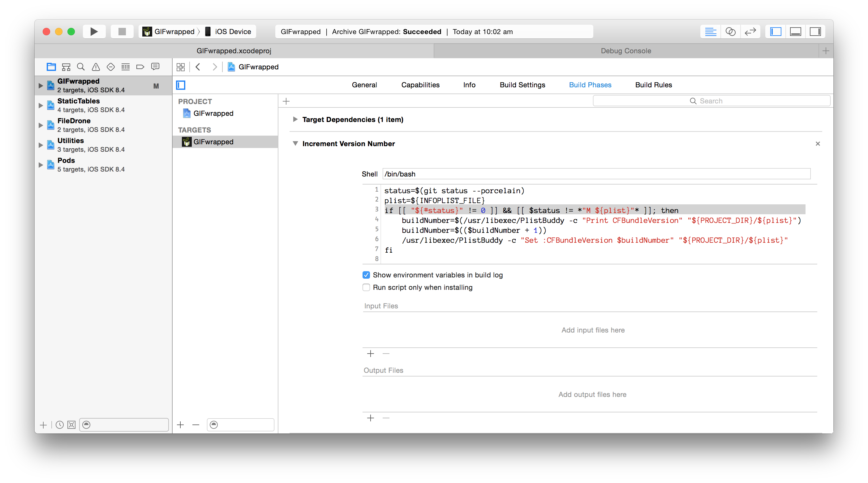Select GIFwrapped under TARGETS
This screenshot has height=483, width=868.
pyautogui.click(x=225, y=142)
